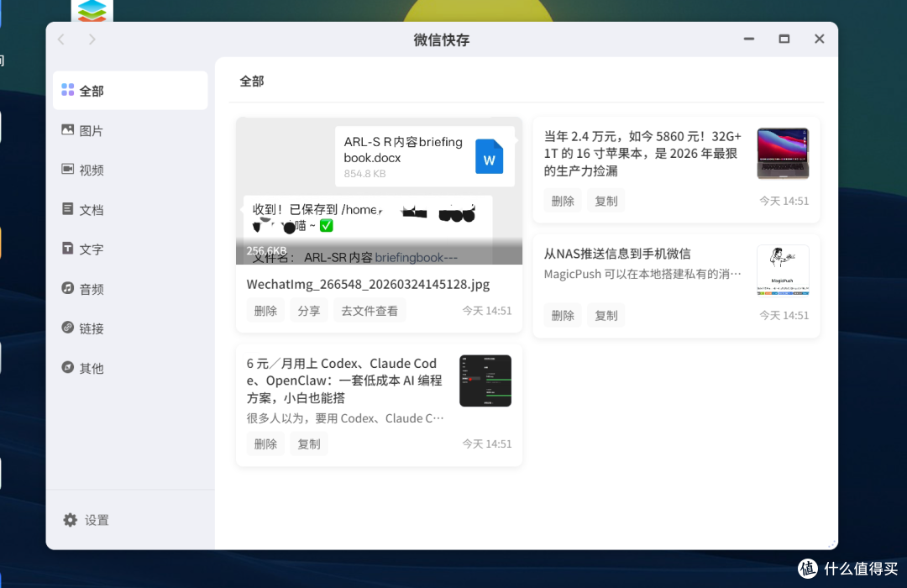907x588 pixels.
Task: Click the 设置 gear icon
Action: (x=70, y=520)
